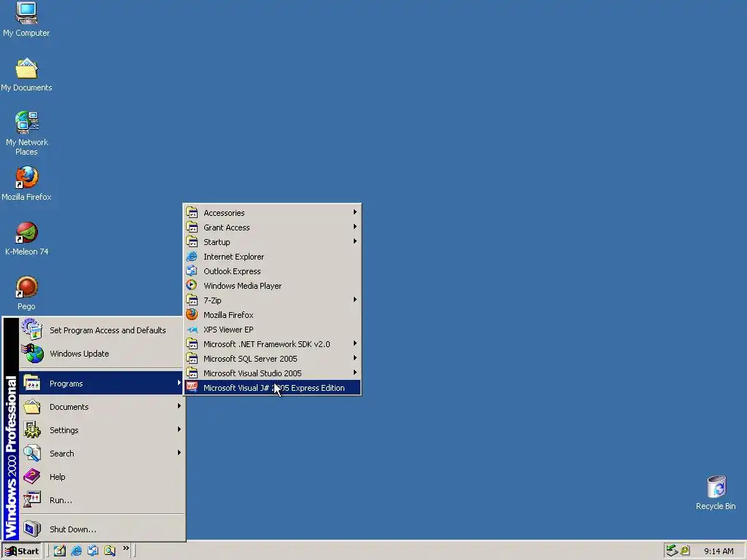Expand Microsoft .NET Framework SDK v2.0 folder

pos(272,344)
